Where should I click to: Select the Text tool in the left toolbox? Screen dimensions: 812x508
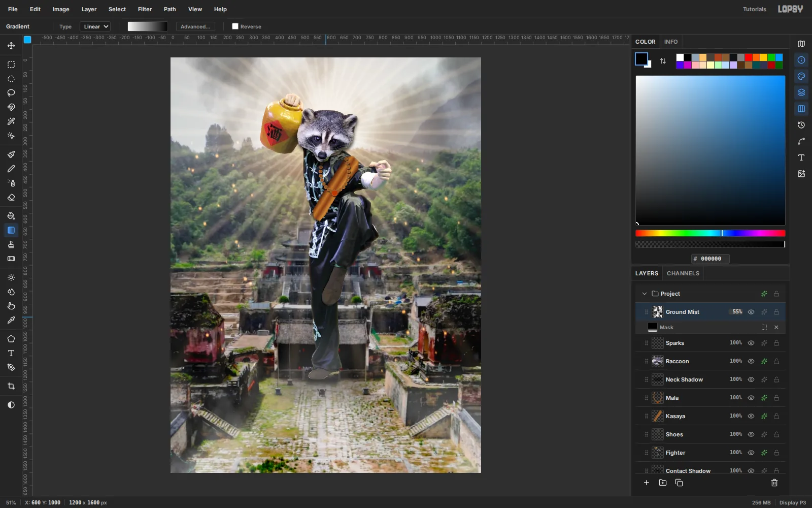tap(11, 353)
